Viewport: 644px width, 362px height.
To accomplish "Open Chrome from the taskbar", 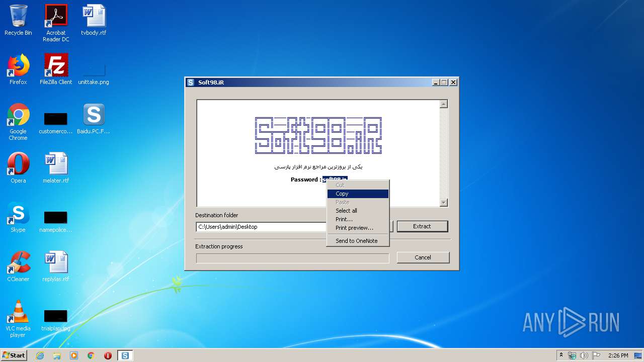I will [91, 355].
